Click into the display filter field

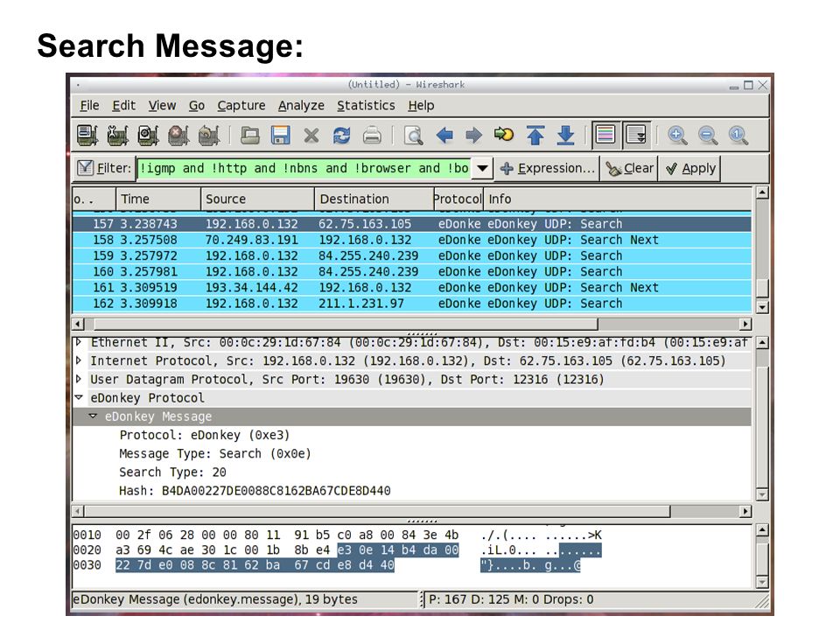304,168
